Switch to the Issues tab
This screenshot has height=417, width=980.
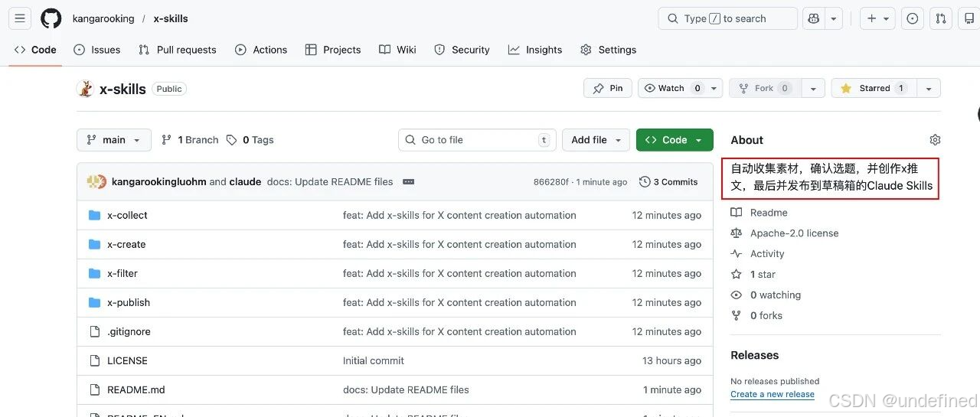pyautogui.click(x=96, y=50)
